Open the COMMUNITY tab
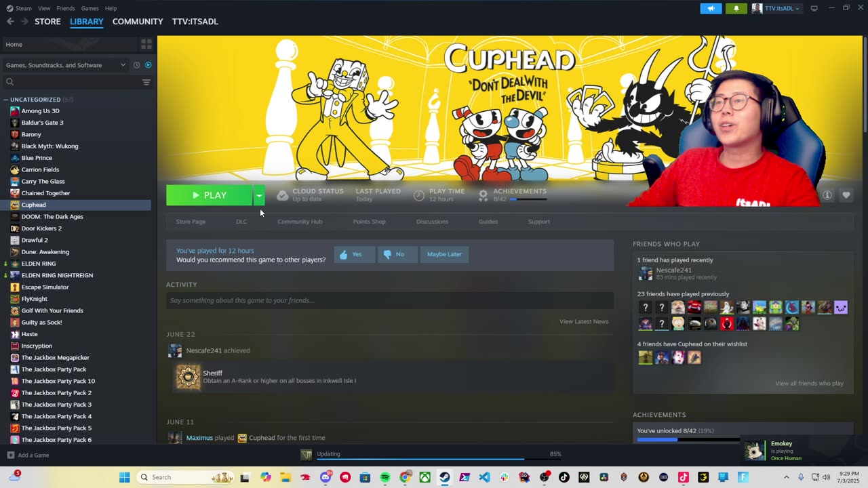The width and height of the screenshot is (868, 488). pyautogui.click(x=138, y=22)
